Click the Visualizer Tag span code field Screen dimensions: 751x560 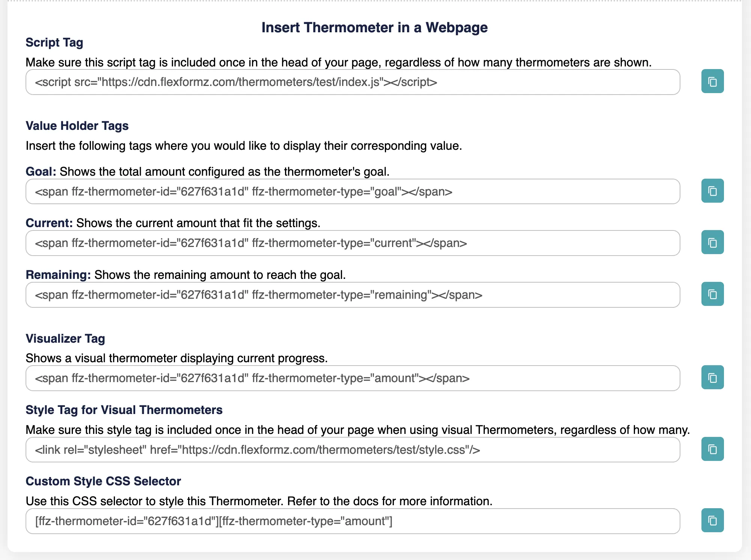[x=352, y=378]
